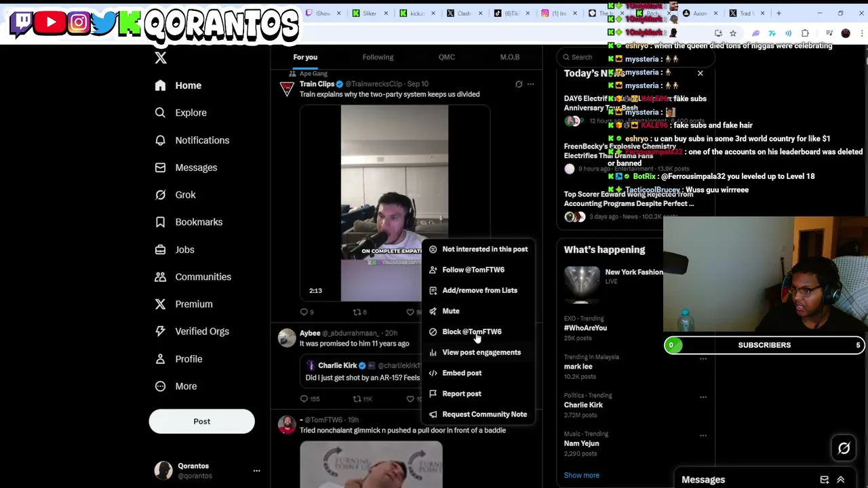Click the X logo above Home
The width and height of the screenshot is (868, 488).
click(161, 58)
